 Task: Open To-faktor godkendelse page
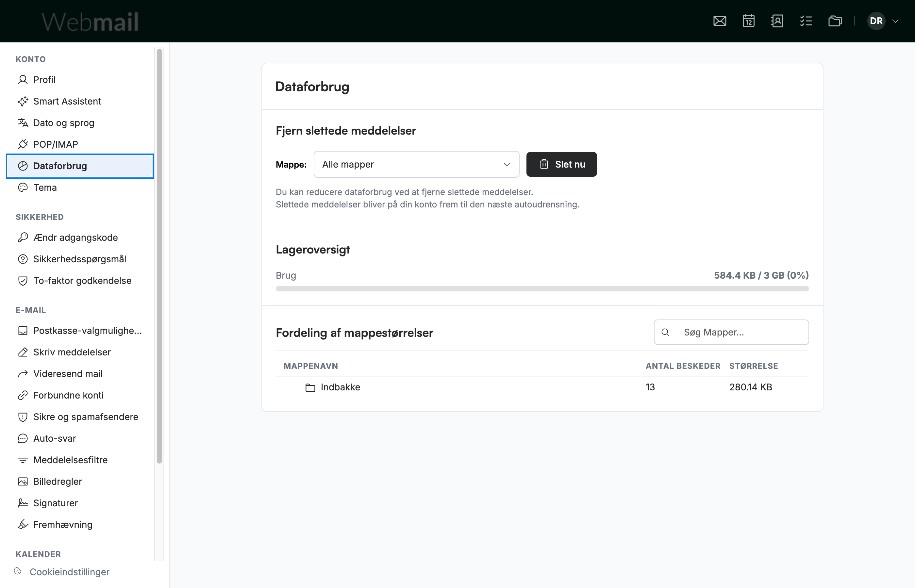pos(80,281)
